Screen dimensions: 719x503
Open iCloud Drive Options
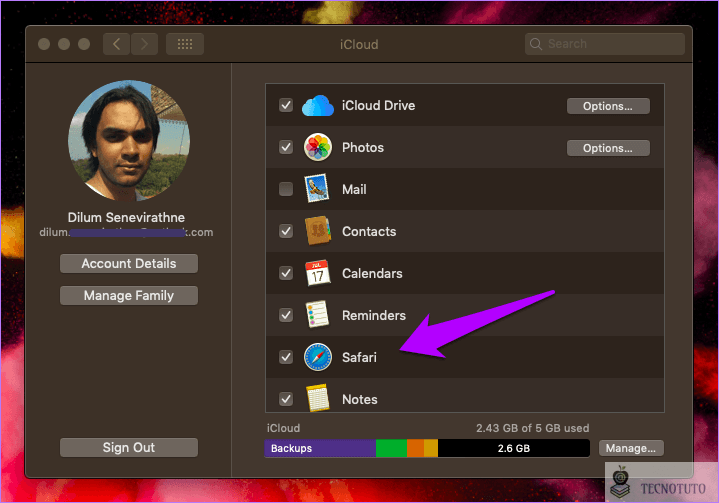pyautogui.click(x=608, y=106)
